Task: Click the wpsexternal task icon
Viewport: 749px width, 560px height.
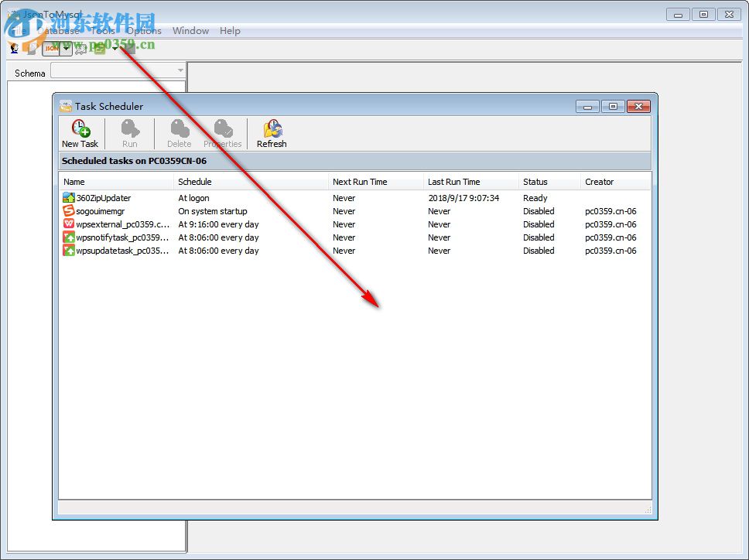Action: 67,224
